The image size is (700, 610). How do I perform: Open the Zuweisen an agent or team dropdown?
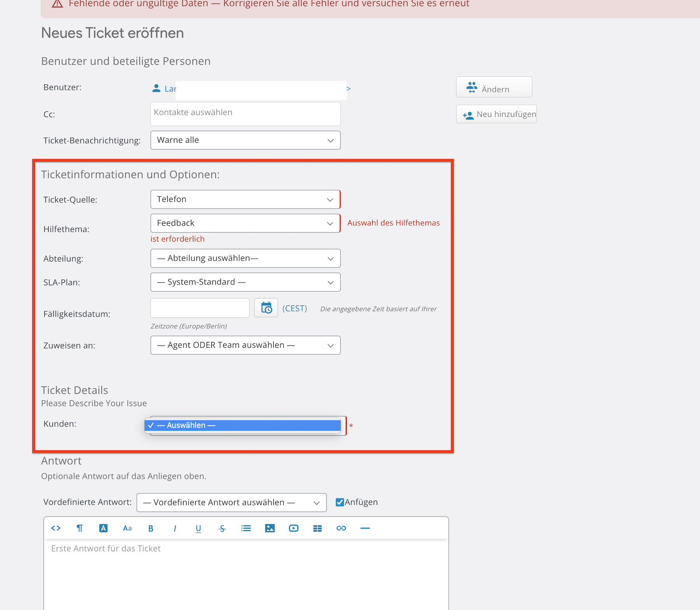[245, 345]
